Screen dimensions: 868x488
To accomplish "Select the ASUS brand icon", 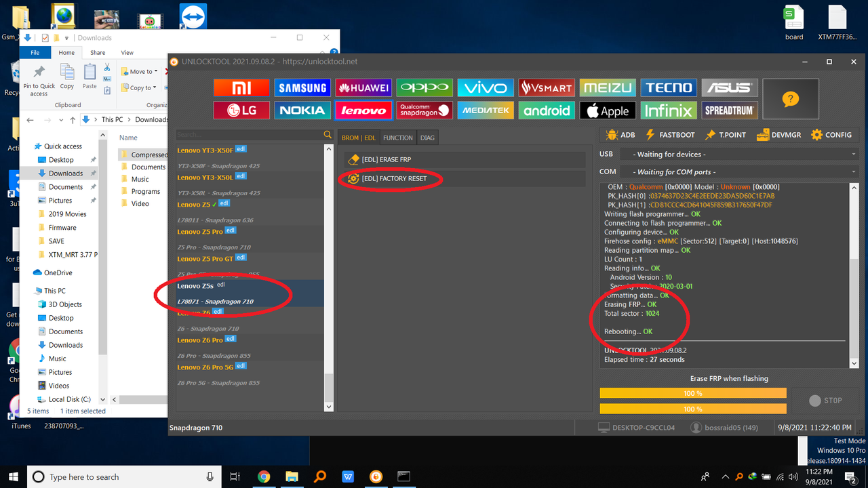I will point(730,87).
